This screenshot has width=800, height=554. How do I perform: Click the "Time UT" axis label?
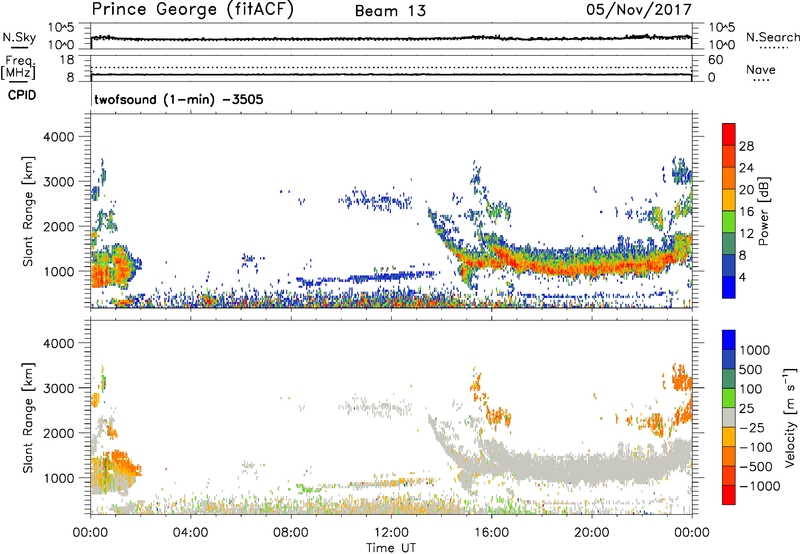coord(391,548)
